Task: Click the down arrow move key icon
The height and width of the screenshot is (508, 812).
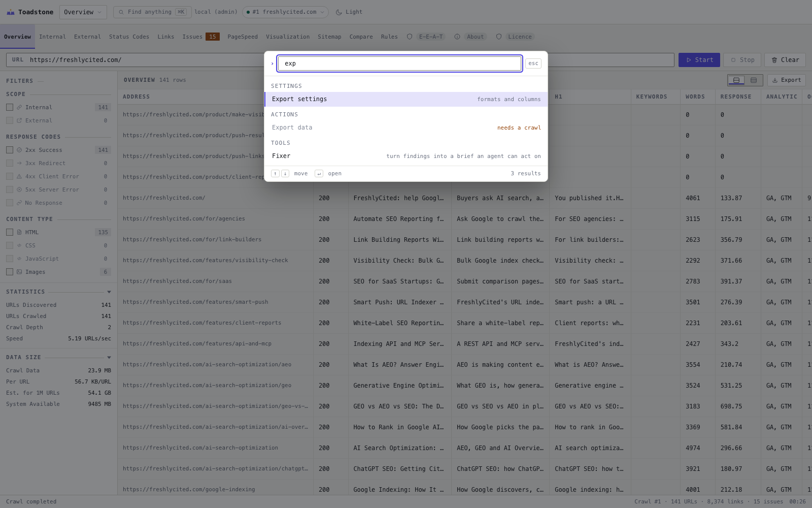Action: [285, 174]
